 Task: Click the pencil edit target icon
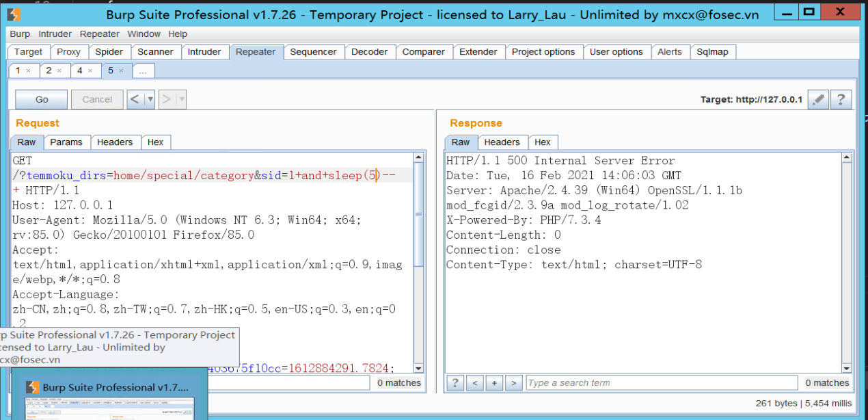point(817,99)
